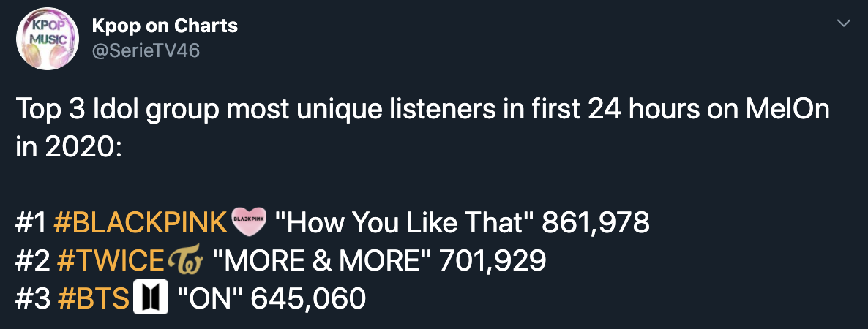
Task: Open the #BTS hashtag
Action: pyautogui.click(x=93, y=298)
